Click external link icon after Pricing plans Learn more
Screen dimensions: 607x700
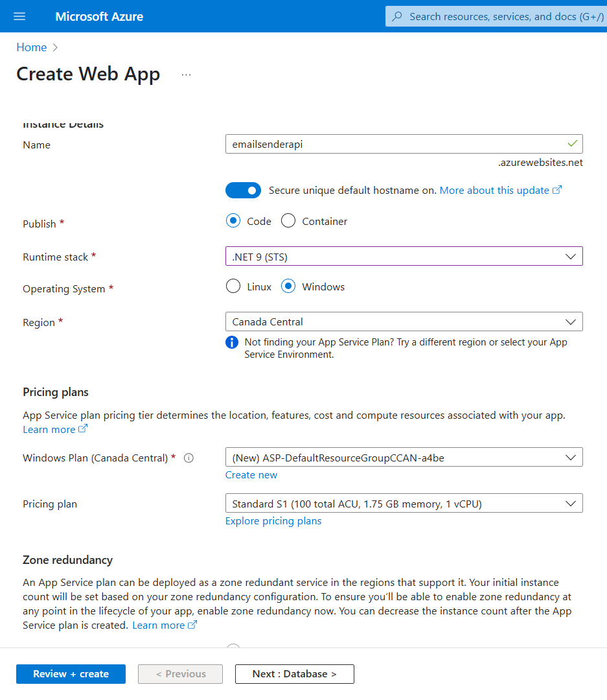[x=83, y=428]
